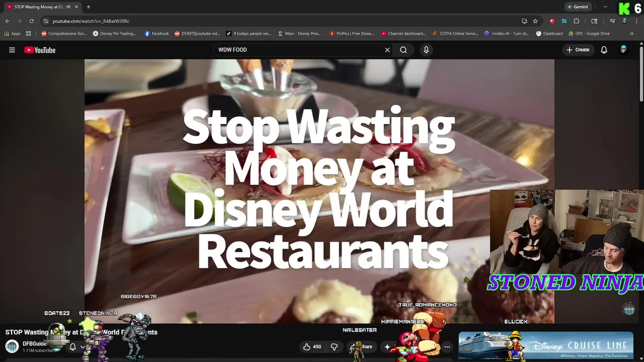Open the If todays people we... bookmark
Viewport: 644px width, 362px height.
pyautogui.click(x=249, y=34)
